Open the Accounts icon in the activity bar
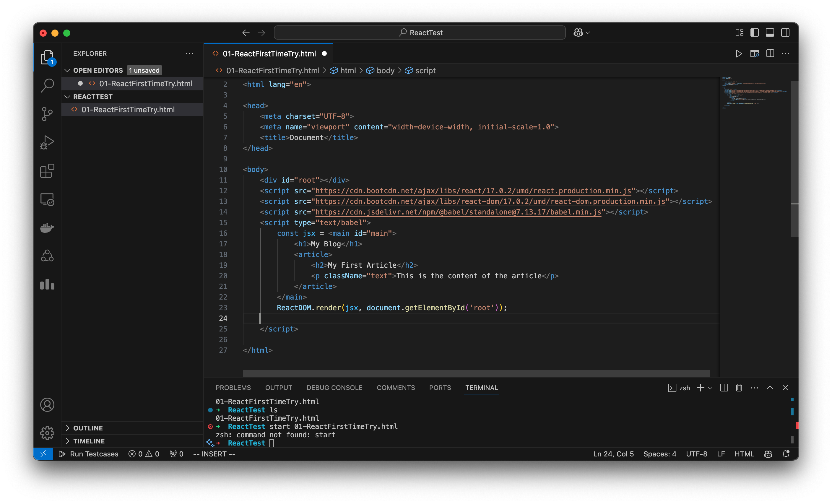 point(47,405)
